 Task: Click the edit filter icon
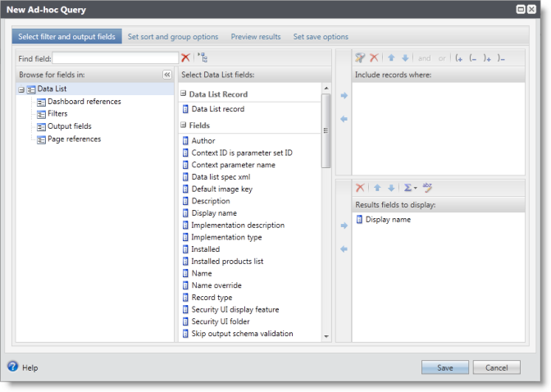pyautogui.click(x=360, y=58)
